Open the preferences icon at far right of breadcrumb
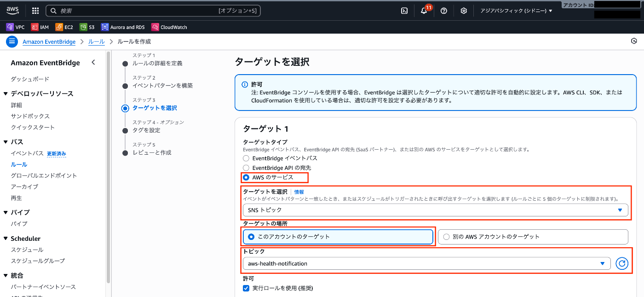The image size is (644, 297). (634, 41)
